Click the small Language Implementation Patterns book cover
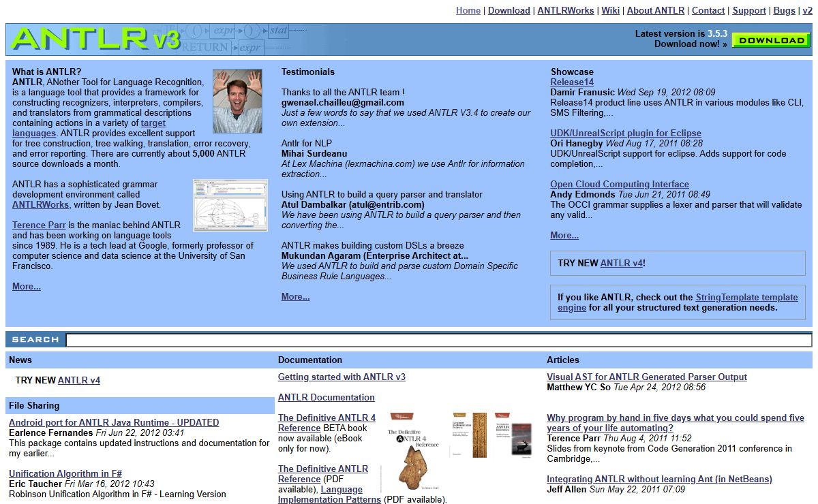This screenshot has height=504, width=818. click(468, 435)
